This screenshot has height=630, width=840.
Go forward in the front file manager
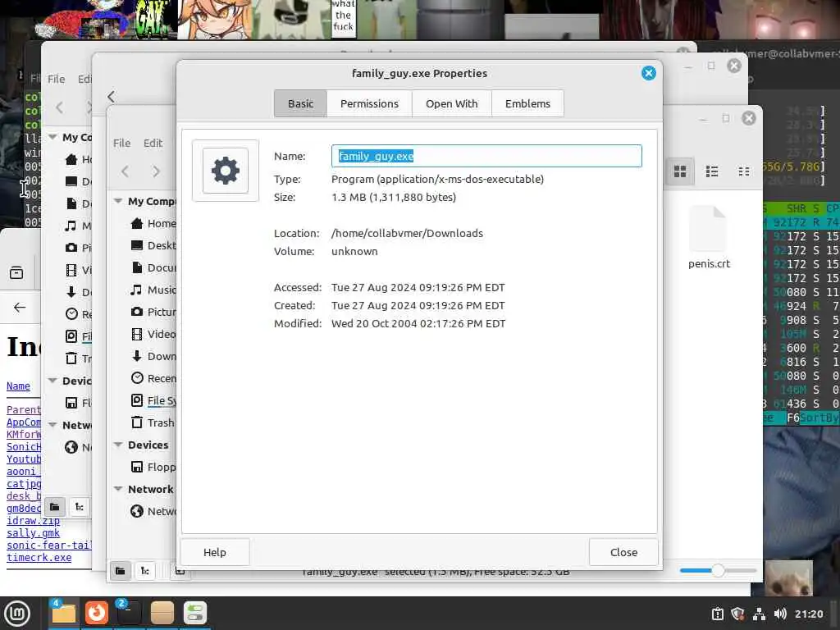(156, 171)
